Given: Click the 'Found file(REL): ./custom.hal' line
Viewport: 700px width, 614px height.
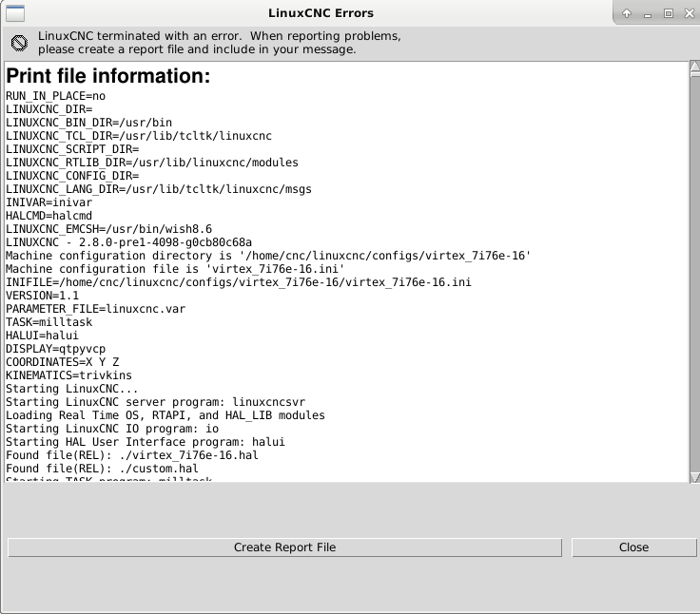Looking at the screenshot, I should (102, 469).
